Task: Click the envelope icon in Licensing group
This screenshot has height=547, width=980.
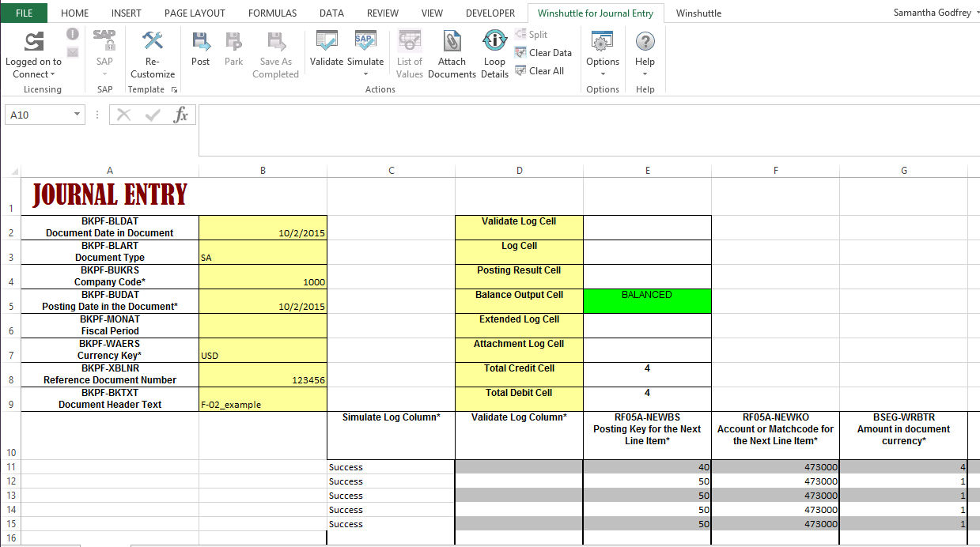Action: pyautogui.click(x=73, y=52)
